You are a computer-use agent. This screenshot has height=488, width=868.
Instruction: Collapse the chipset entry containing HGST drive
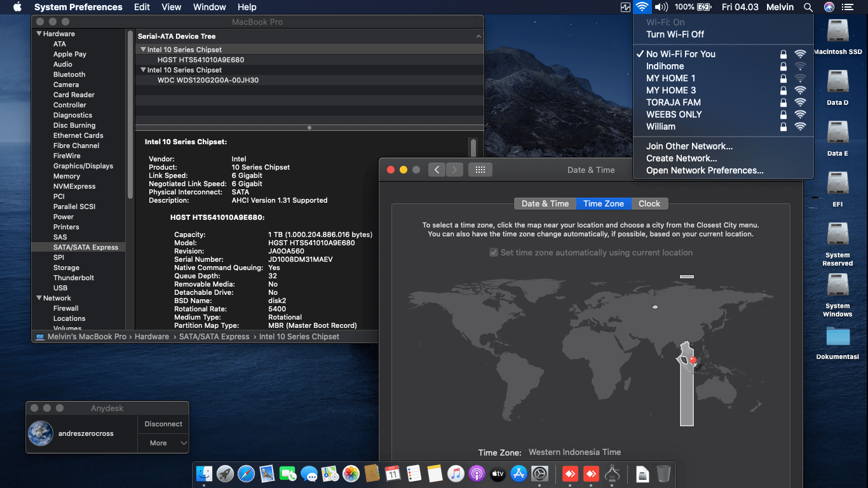coord(143,50)
